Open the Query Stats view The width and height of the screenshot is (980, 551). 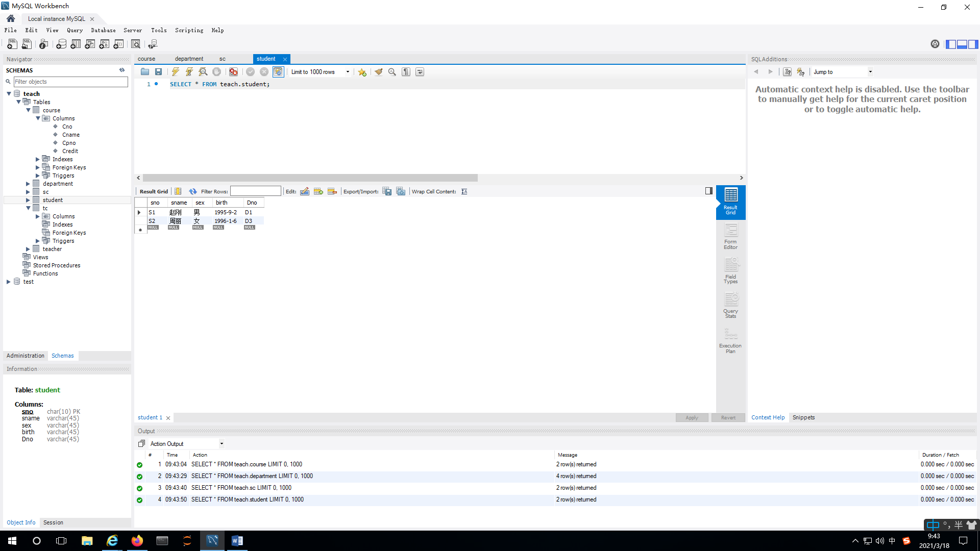coord(730,306)
